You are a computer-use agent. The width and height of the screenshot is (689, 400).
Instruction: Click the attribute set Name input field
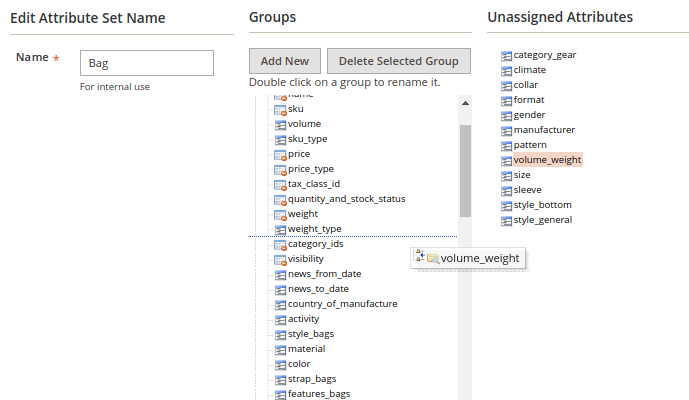click(x=147, y=63)
